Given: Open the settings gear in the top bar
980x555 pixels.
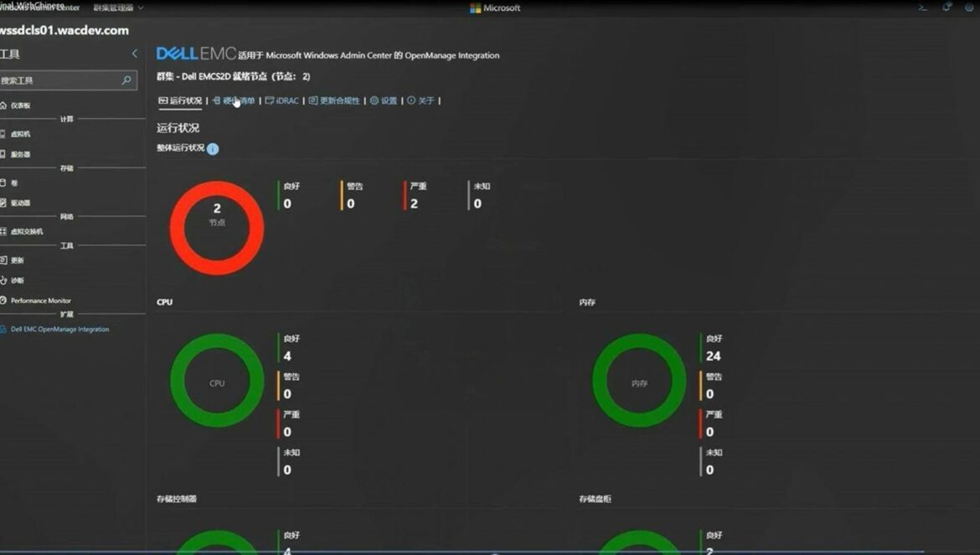Looking at the screenshot, I should 969,8.
